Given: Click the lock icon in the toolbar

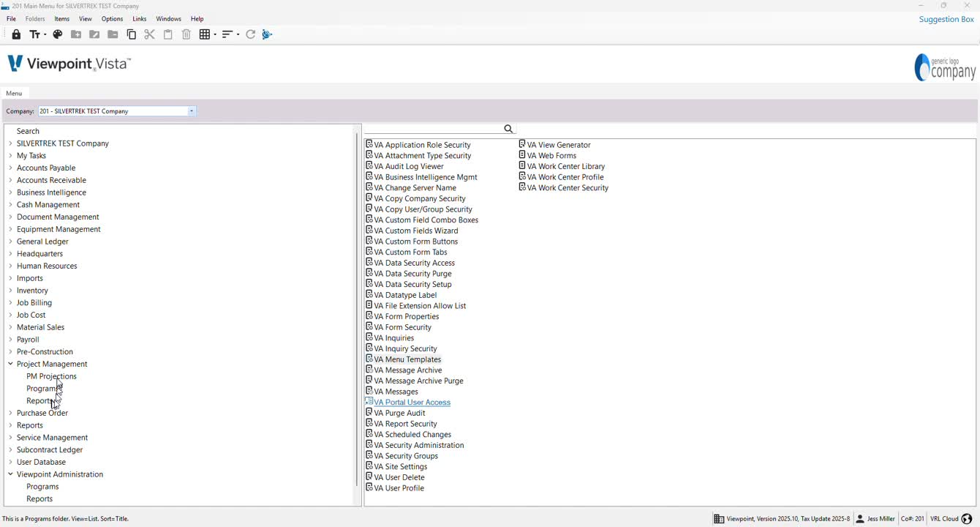Looking at the screenshot, I should tap(16, 34).
